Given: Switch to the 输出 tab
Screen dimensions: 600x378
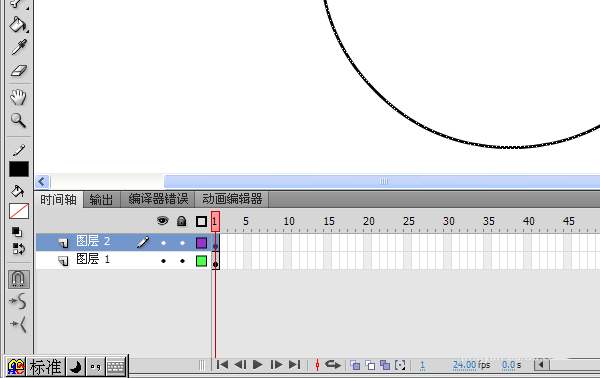Looking at the screenshot, I should click(101, 200).
